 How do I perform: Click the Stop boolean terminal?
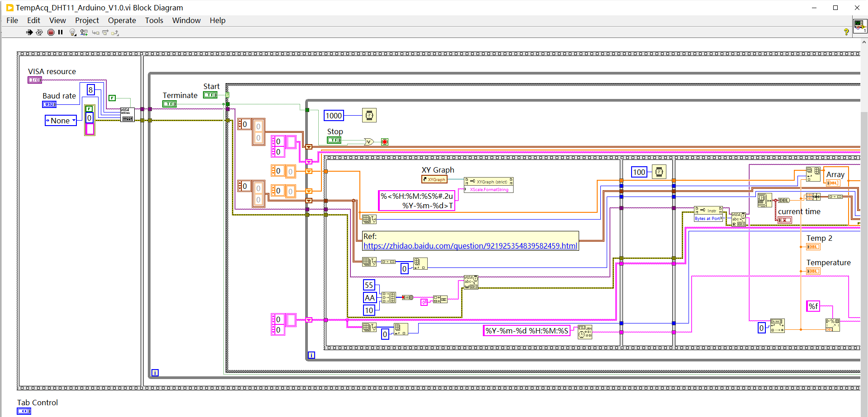pyautogui.click(x=334, y=140)
